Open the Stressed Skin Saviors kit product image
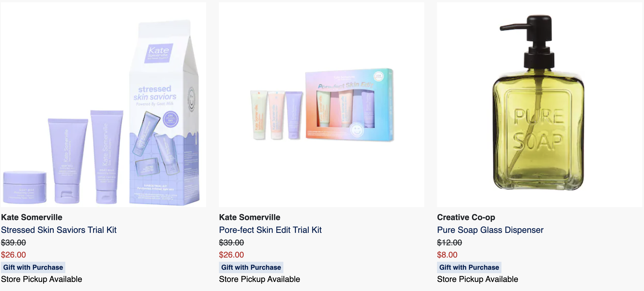The image size is (644, 291). point(103,104)
